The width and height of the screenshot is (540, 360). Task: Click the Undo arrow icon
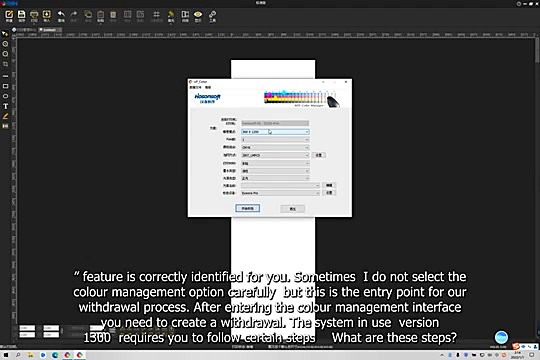(x=61, y=16)
